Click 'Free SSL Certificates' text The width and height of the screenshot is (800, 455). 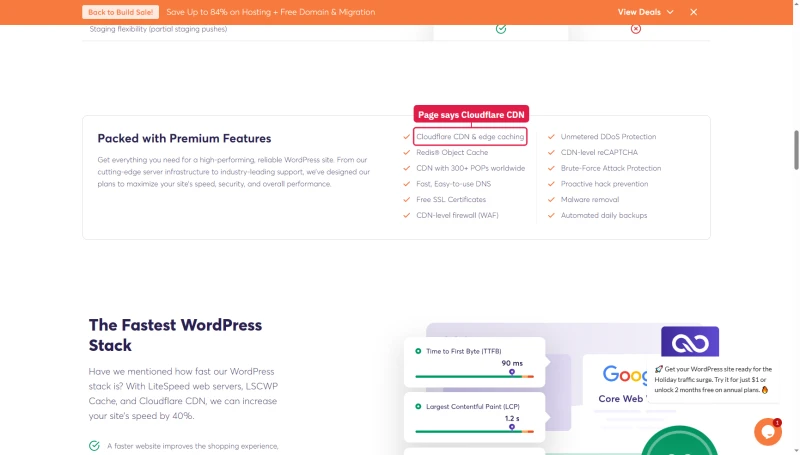451,199
